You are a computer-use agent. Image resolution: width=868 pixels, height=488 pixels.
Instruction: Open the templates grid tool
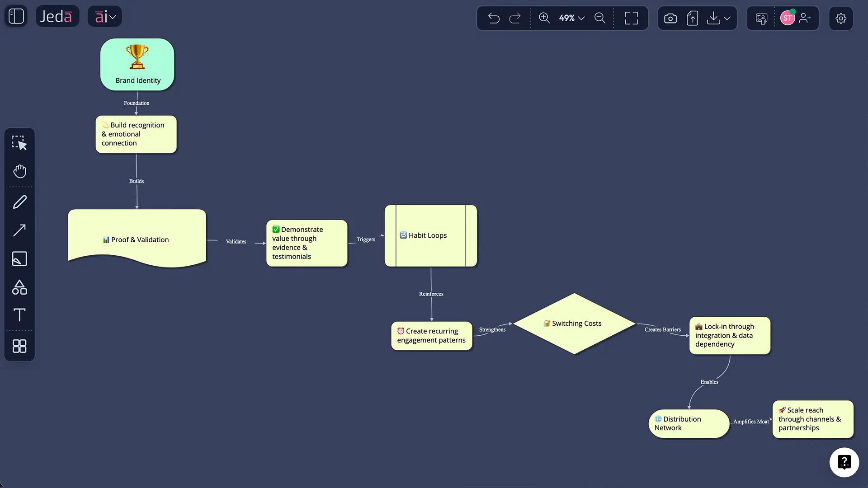coord(19,346)
